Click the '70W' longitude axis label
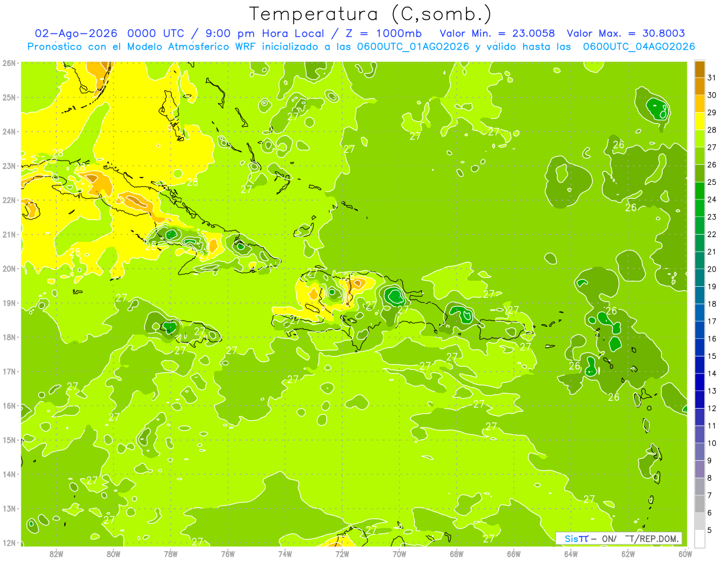The height and width of the screenshot is (562, 728). [x=399, y=554]
